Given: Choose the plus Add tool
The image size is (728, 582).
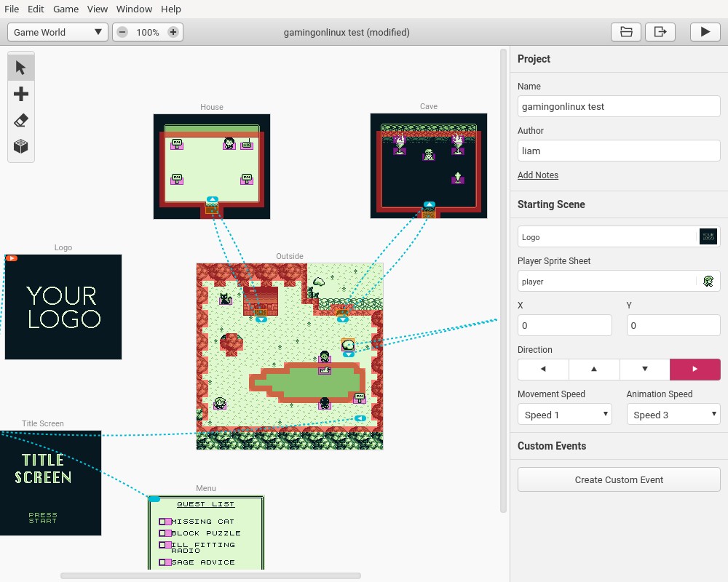Looking at the screenshot, I should [x=21, y=94].
